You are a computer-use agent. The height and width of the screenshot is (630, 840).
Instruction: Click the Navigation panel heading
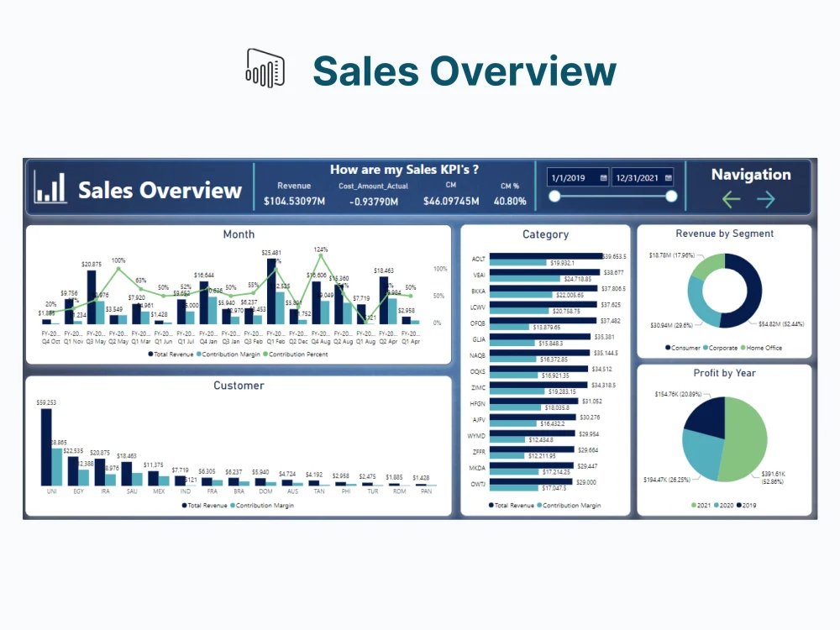click(751, 176)
